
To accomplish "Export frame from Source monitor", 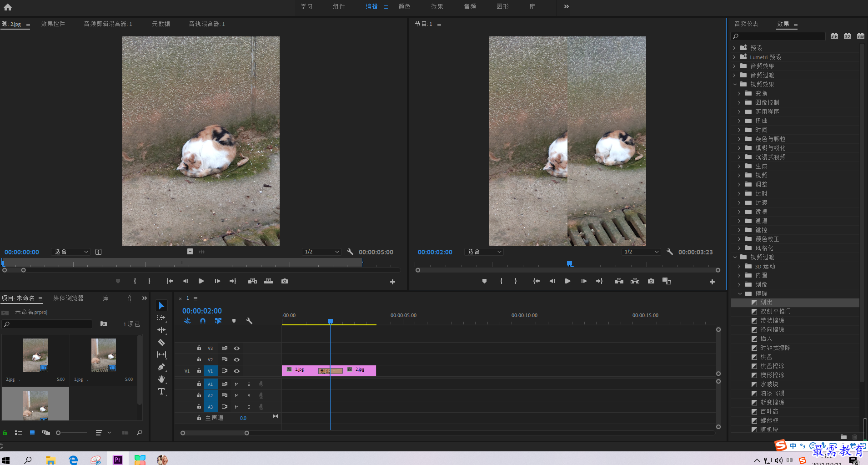I will pos(285,281).
